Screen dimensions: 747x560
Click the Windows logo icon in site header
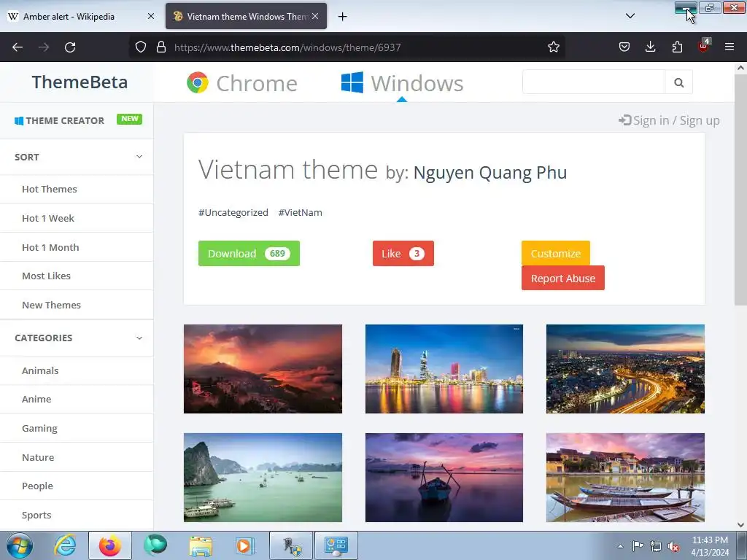[352, 82]
